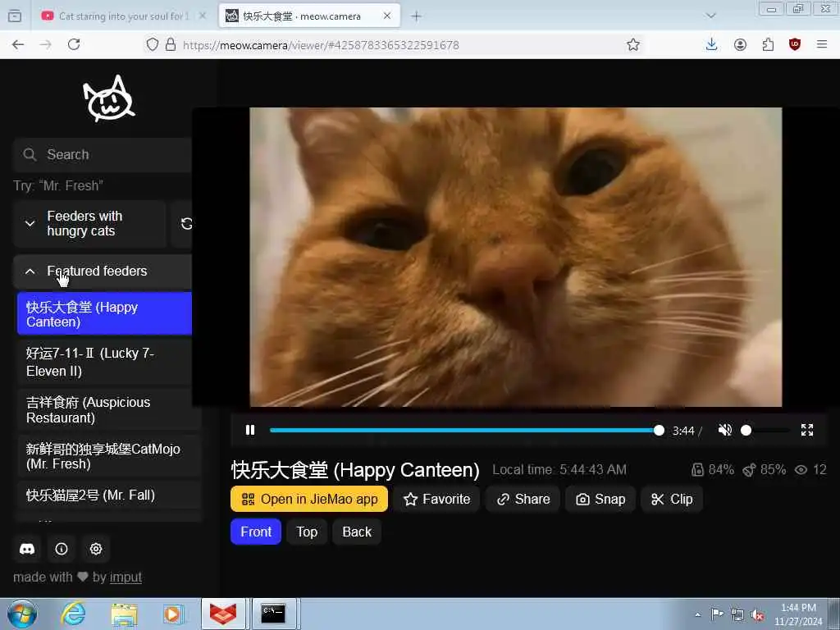Click Open in JieMao app button

[x=309, y=500]
